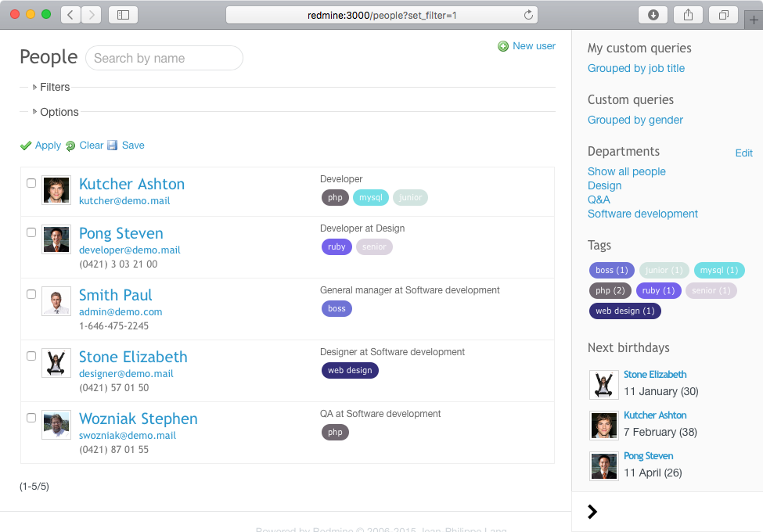Open Pong Steven's profile name link
Image resolution: width=763 pixels, height=532 pixels.
121,233
